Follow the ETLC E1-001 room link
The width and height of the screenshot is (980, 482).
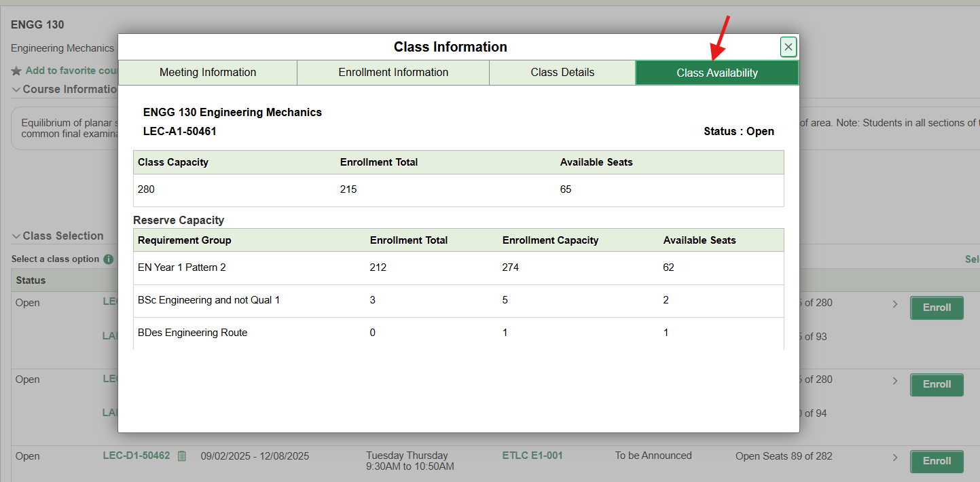[532, 456]
